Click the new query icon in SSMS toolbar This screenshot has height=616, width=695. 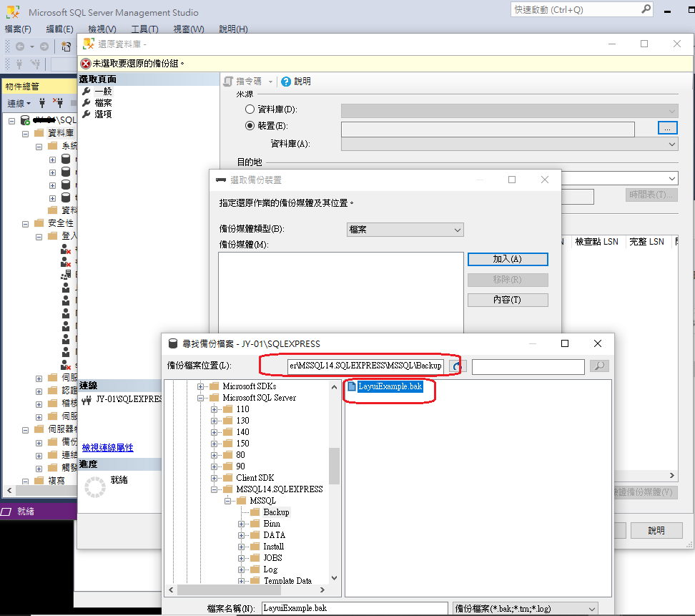[66, 47]
